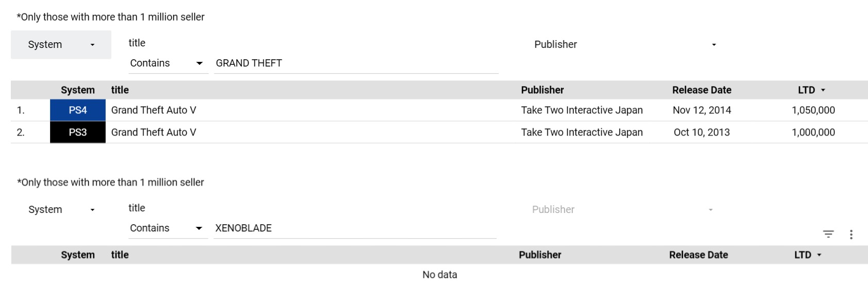This screenshot has width=868, height=298.
Task: Toggle LTD sort arrow in first table
Action: 823,90
